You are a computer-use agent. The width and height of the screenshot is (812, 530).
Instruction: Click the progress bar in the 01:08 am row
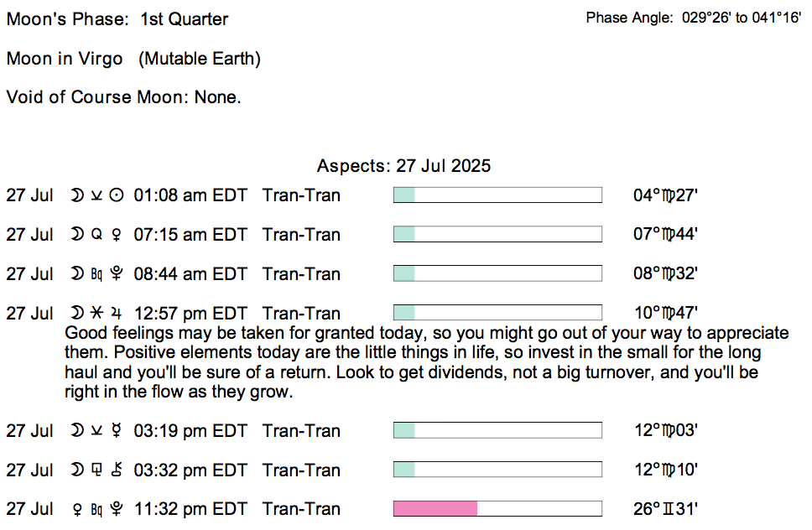pos(497,195)
